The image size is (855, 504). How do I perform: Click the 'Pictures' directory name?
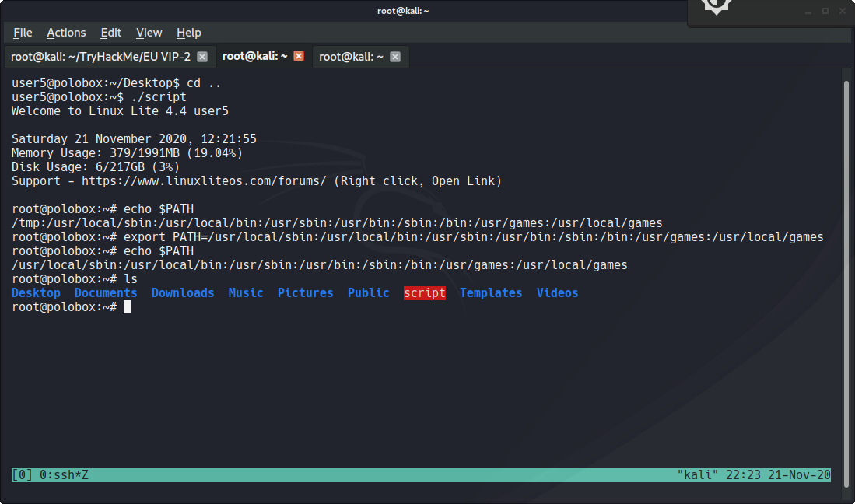[305, 293]
